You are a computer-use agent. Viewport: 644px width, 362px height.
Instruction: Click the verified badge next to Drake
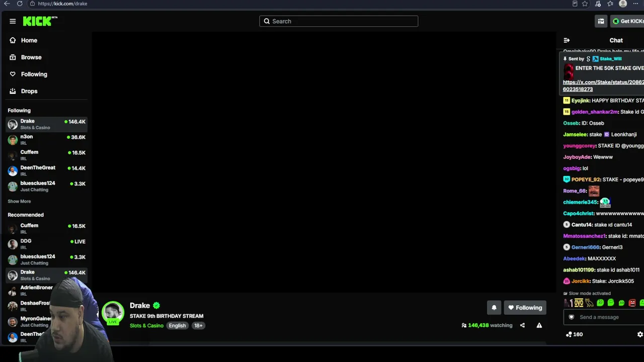(156, 305)
